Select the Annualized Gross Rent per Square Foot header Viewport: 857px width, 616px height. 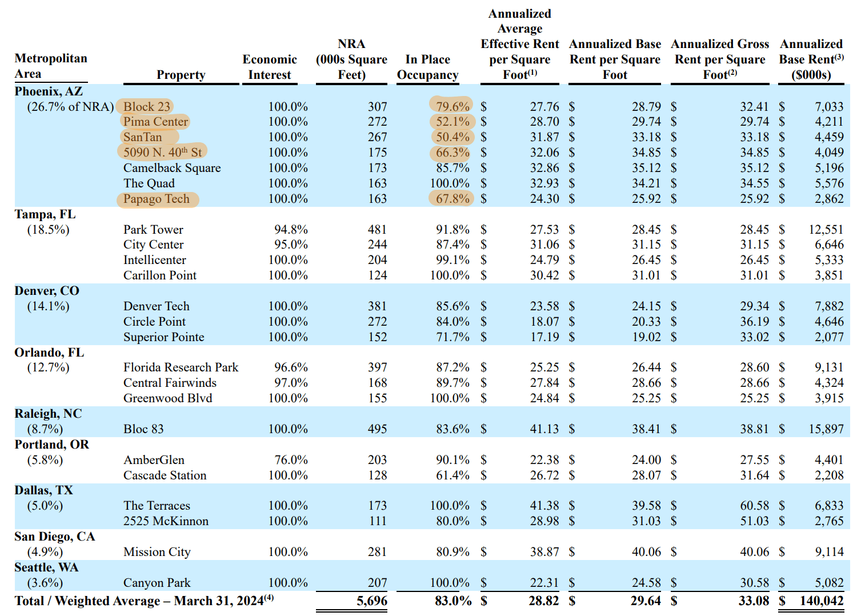(x=720, y=59)
